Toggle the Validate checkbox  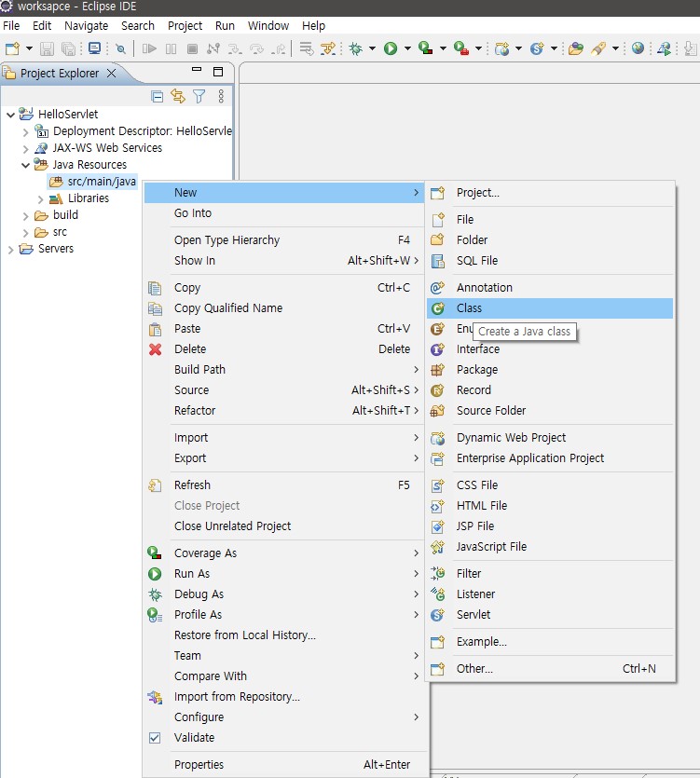[155, 738]
